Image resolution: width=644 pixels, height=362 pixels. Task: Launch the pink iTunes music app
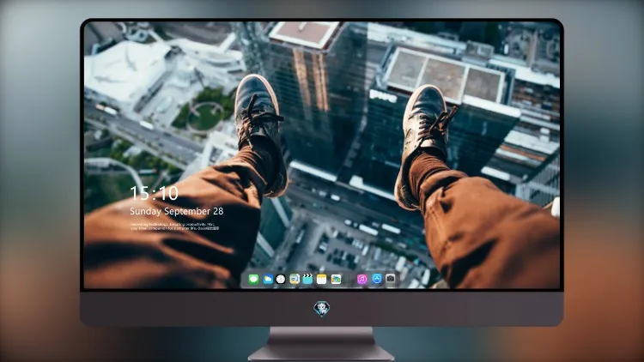pos(361,280)
